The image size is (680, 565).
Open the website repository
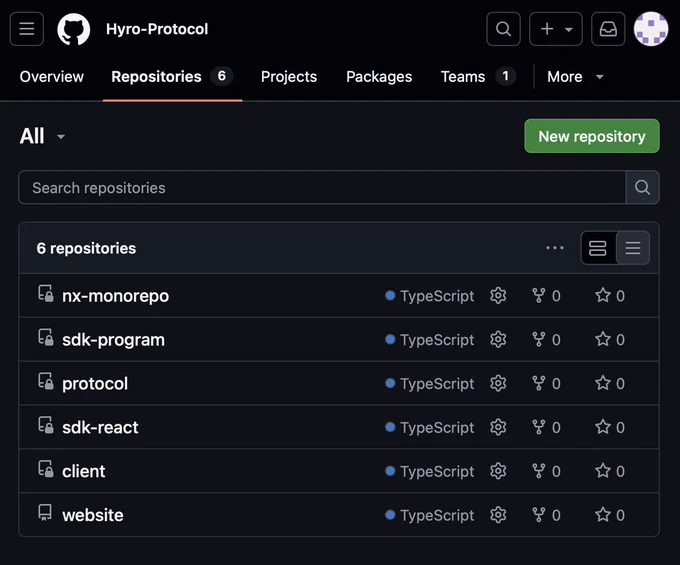[x=93, y=515]
